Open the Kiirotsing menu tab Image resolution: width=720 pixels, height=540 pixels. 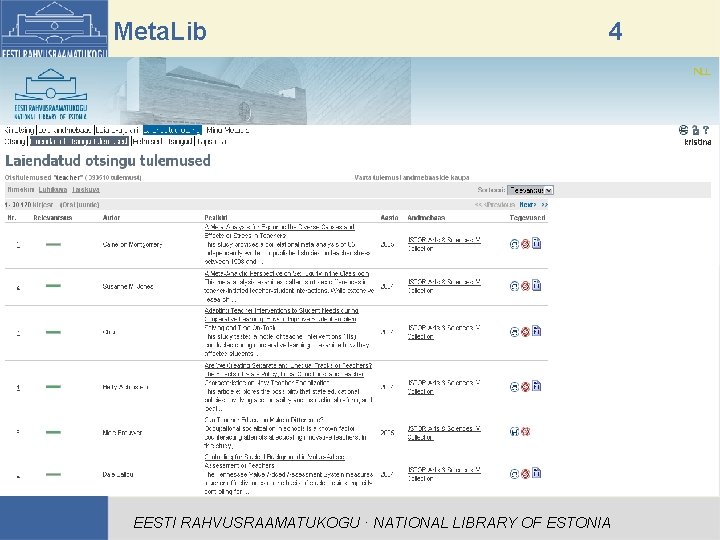(19, 130)
